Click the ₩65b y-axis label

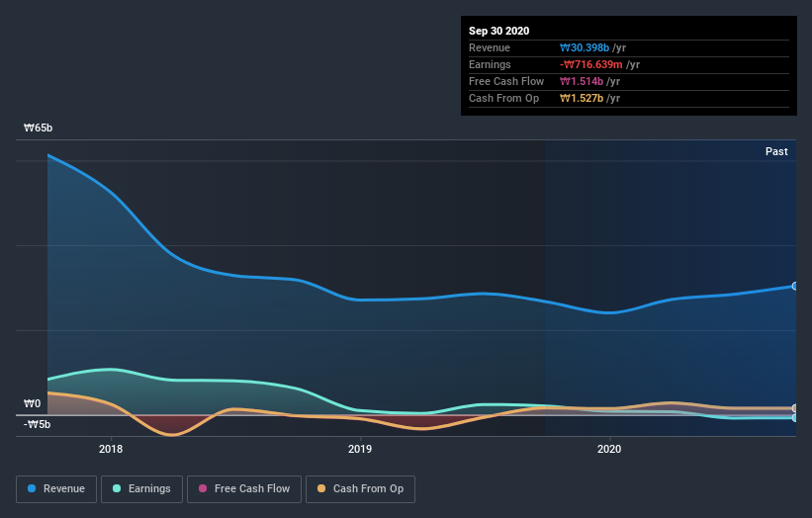coord(38,128)
